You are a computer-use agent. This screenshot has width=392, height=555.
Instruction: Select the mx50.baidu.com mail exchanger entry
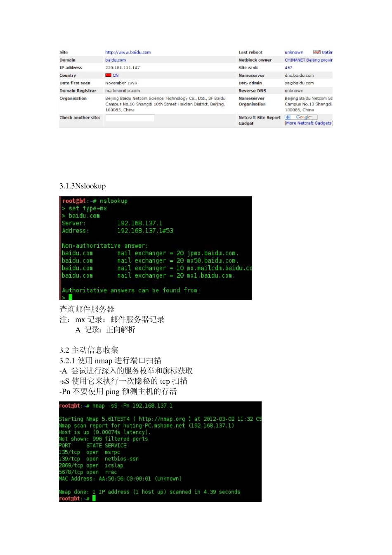tap(150, 261)
